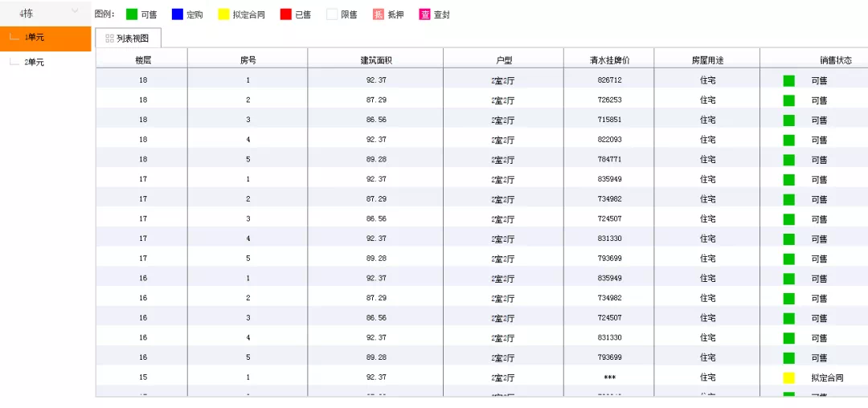Click the 销售状态 column header

pyautogui.click(x=835, y=59)
